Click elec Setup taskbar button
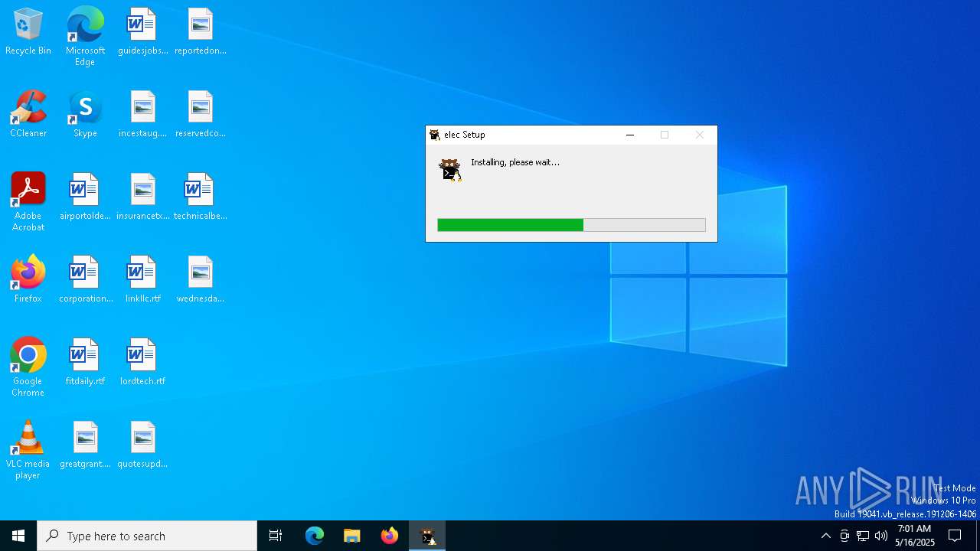Screen dimensions: 980x551 427,536
